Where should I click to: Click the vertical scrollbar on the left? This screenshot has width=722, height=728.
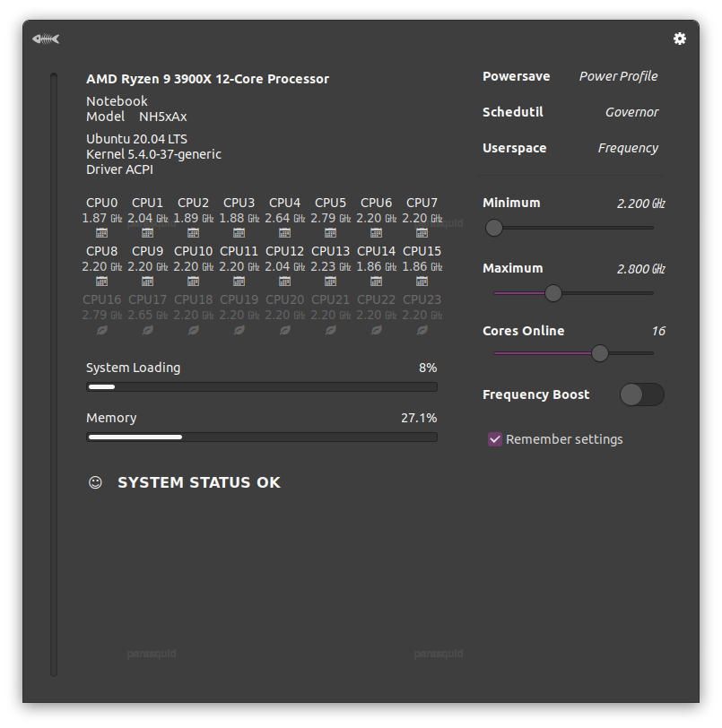[x=54, y=374]
